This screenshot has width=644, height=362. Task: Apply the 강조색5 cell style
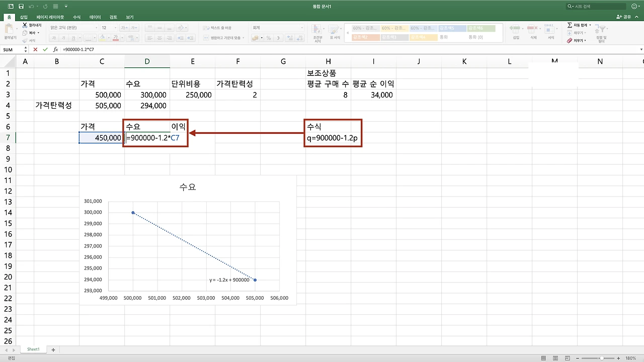point(452,29)
